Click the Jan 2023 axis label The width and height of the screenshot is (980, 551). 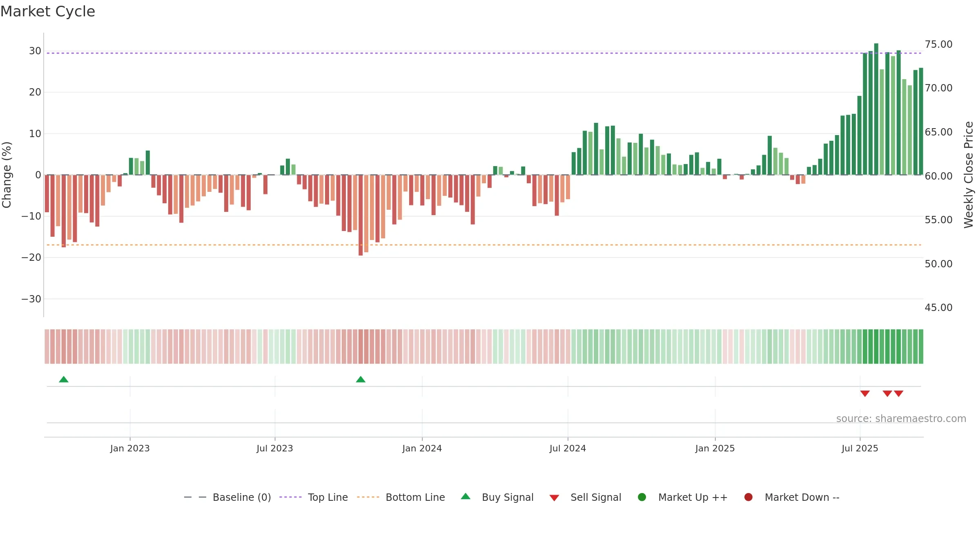130,449
